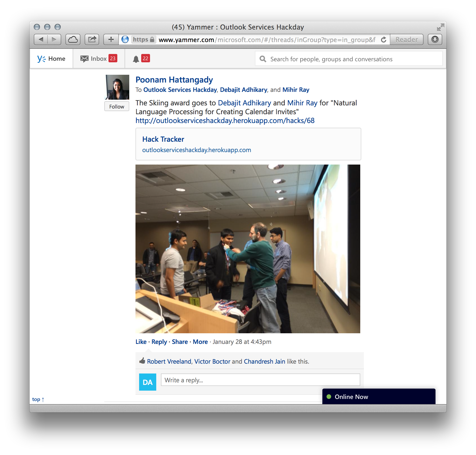
Task: Add bookmark with the plus button
Action: (x=111, y=39)
